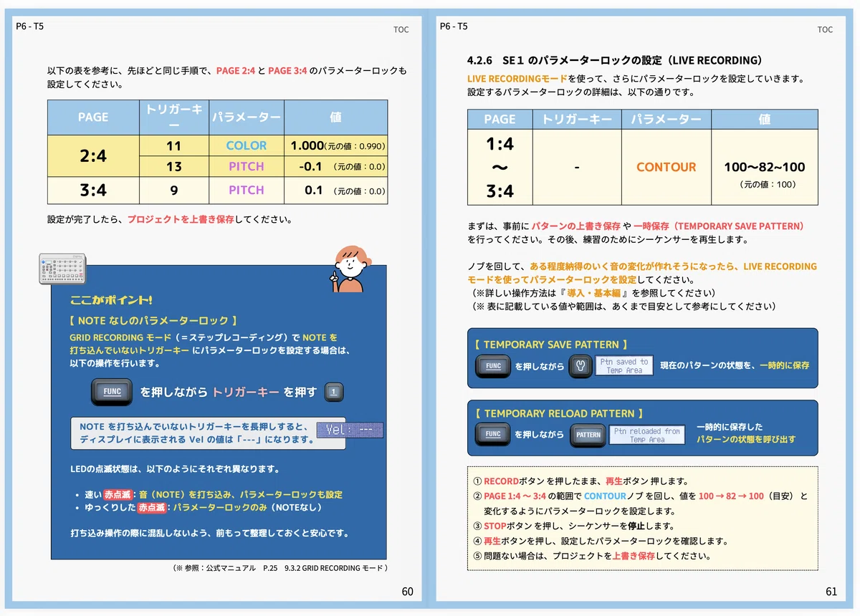Viewport: 860px width, 616px height.
Task: Click the PATTERN button icon
Action: point(588,435)
